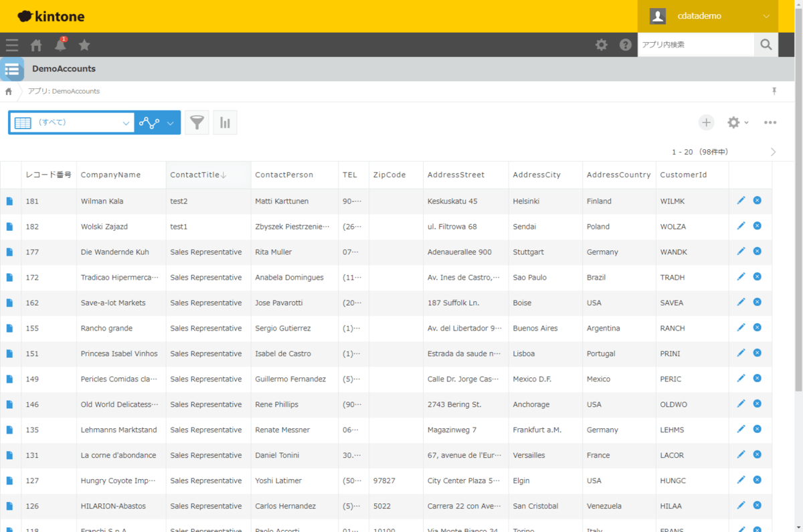This screenshot has height=532, width=803.
Task: Go to next page of records
Action: tap(773, 152)
